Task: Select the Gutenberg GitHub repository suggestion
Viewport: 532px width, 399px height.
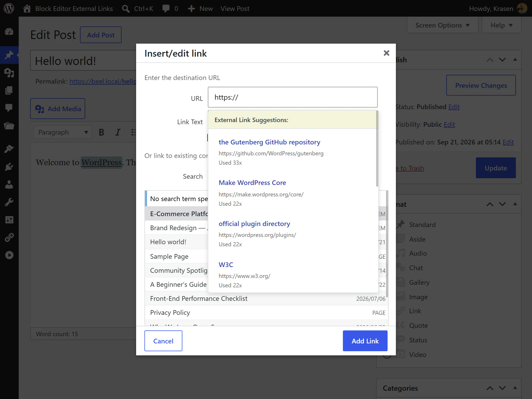Action: [x=292, y=152]
